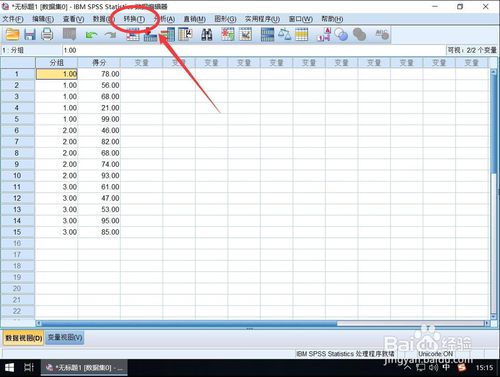Select the 数据视图(D) Data View tab
Image resolution: width=500 pixels, height=377 pixels.
pos(23,338)
